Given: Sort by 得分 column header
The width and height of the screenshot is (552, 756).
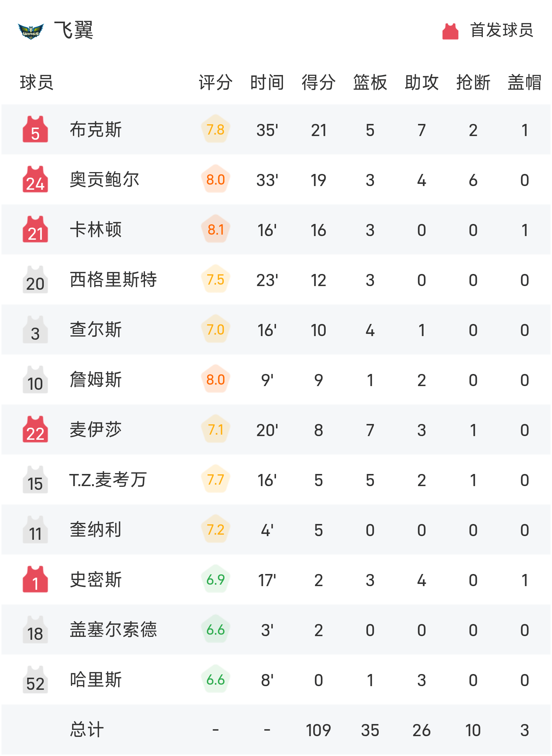Looking at the screenshot, I should [318, 82].
